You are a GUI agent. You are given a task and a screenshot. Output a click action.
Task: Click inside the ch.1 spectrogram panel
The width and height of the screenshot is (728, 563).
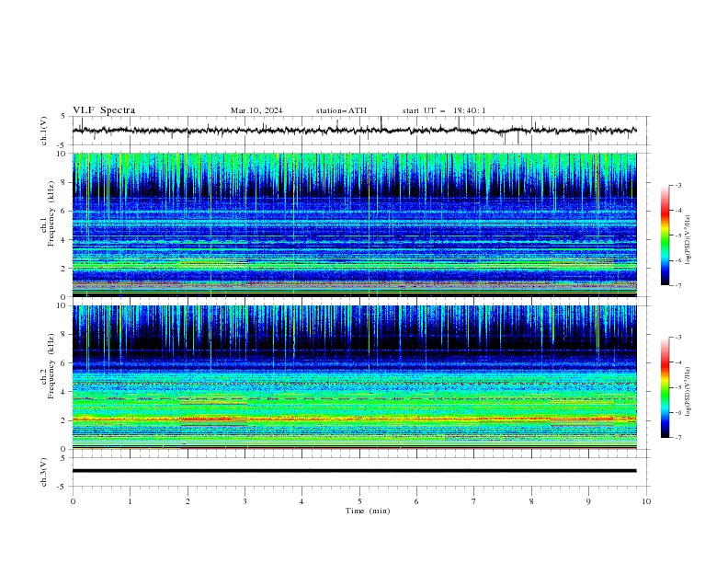355,224
